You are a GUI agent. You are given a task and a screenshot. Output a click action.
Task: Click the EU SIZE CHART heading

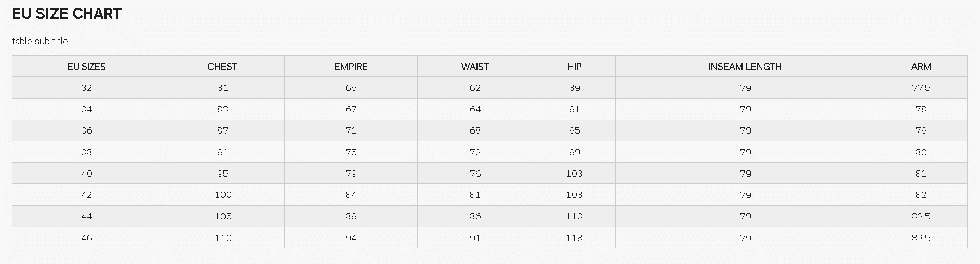(x=67, y=14)
